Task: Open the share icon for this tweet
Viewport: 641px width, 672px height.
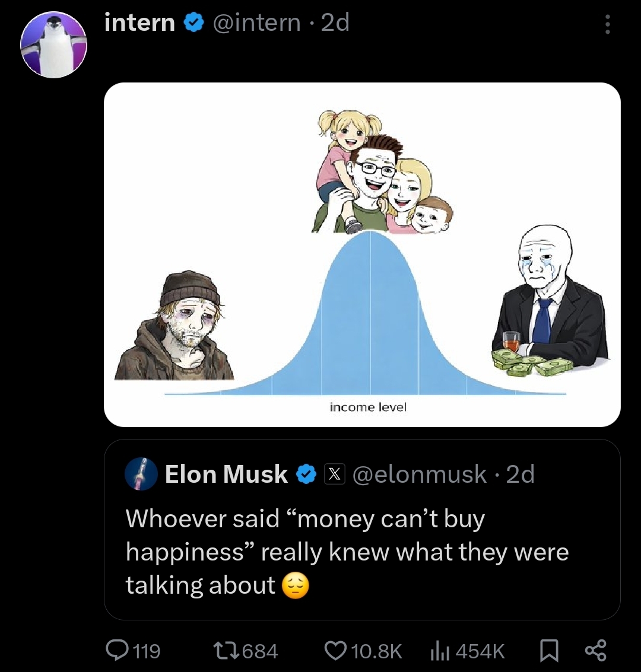Action: [597, 650]
